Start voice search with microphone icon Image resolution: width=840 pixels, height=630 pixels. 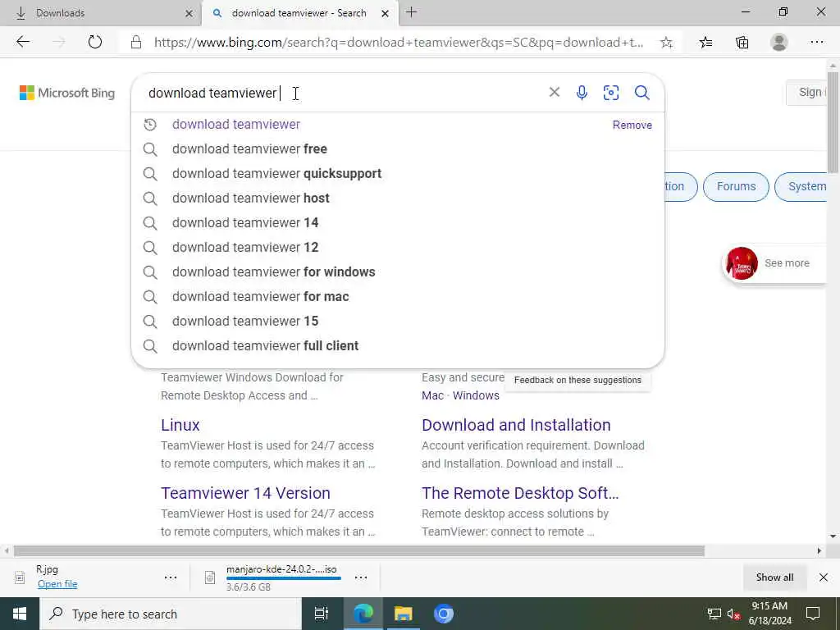tap(582, 93)
